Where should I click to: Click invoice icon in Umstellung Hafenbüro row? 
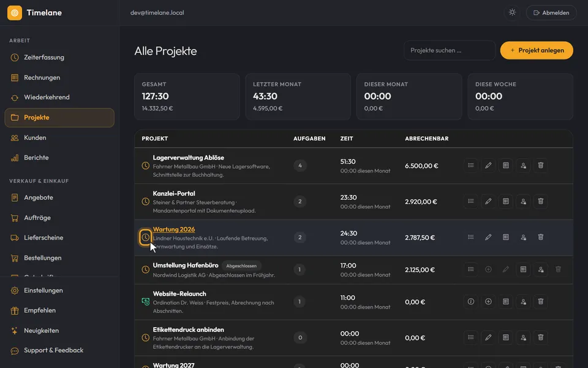tap(523, 270)
